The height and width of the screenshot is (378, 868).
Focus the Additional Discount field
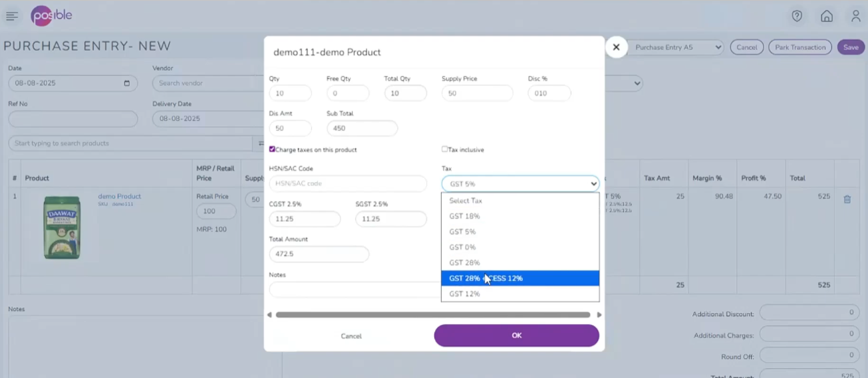tap(809, 313)
